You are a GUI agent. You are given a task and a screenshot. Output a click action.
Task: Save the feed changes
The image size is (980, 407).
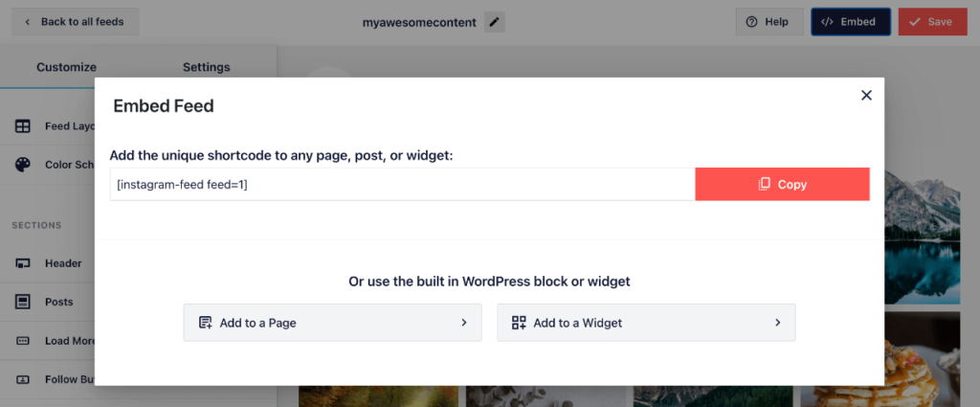click(932, 22)
